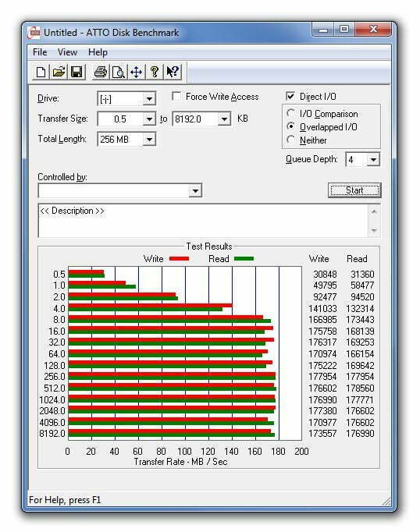
Task: Open the Help menu
Action: [x=98, y=52]
